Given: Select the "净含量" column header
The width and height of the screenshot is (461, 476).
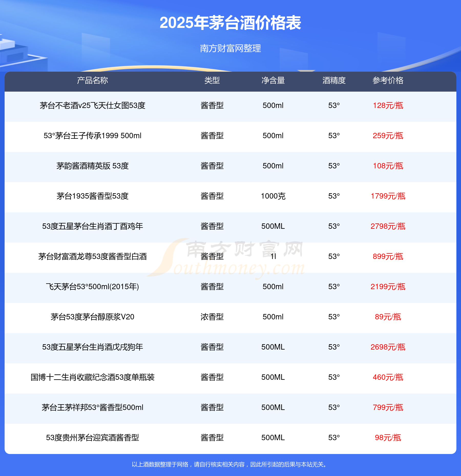Looking at the screenshot, I should 273,80.
